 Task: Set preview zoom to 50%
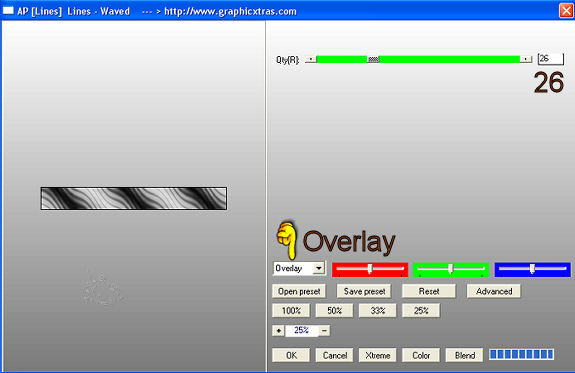click(x=334, y=311)
